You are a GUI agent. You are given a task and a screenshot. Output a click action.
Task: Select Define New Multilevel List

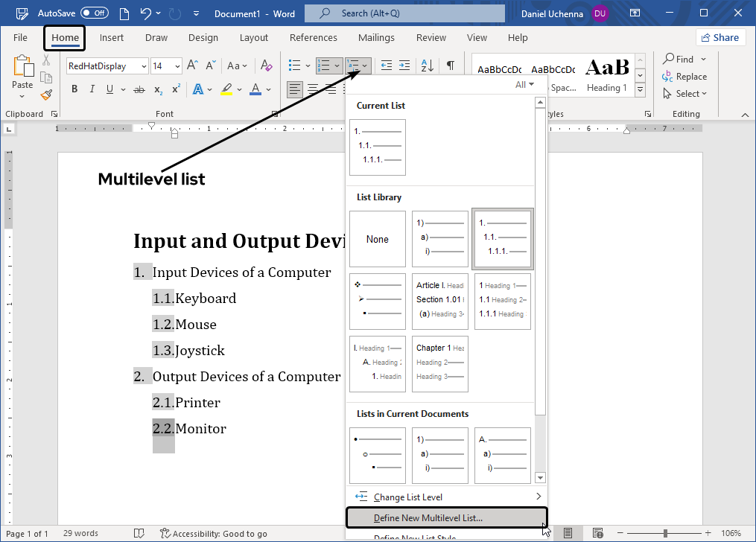point(428,517)
